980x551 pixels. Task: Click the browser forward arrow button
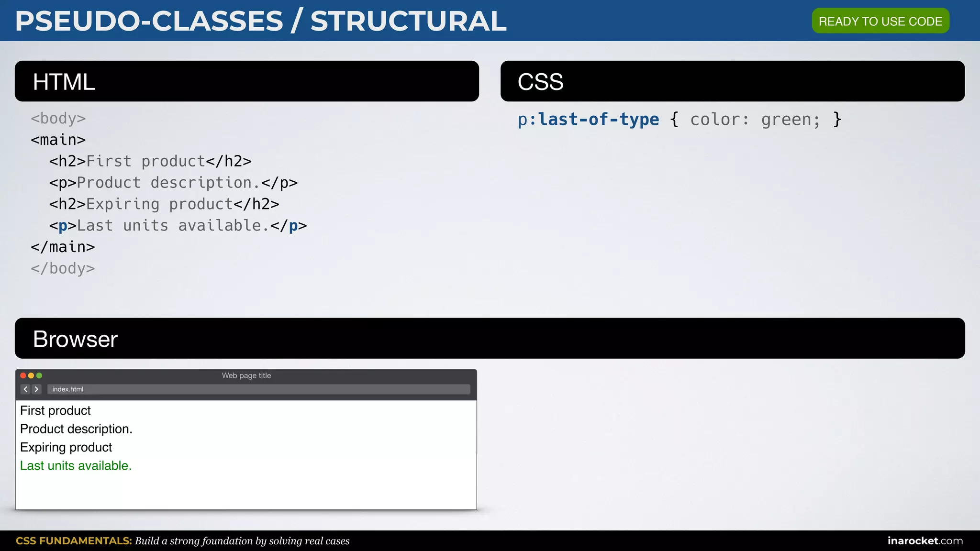pyautogui.click(x=36, y=389)
